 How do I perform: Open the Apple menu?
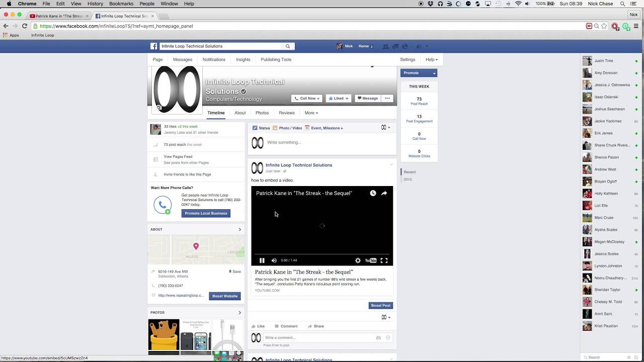9,4
